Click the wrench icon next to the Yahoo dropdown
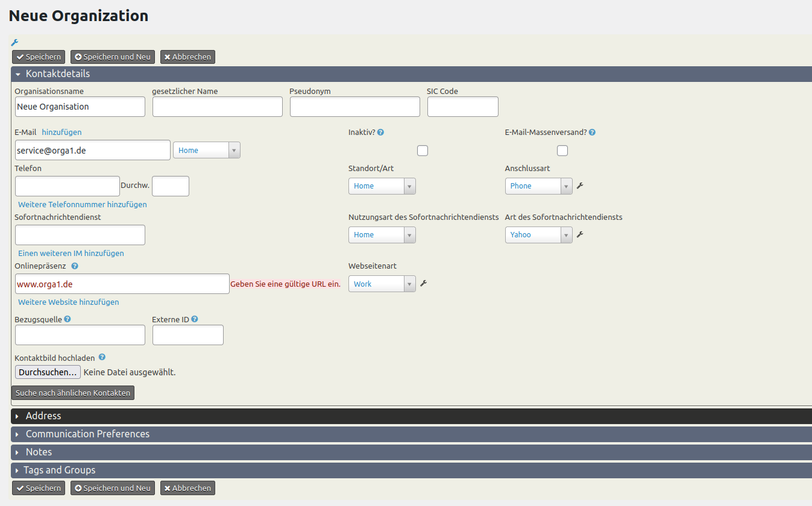Screen dimensions: 812x506 coord(580,234)
